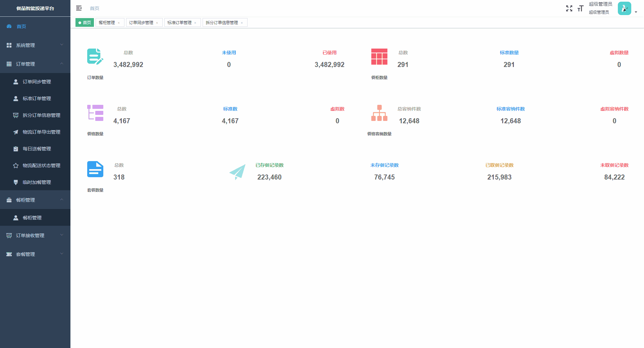644x348 pixels.
Task: Click the user avatar image
Action: (x=624, y=8)
